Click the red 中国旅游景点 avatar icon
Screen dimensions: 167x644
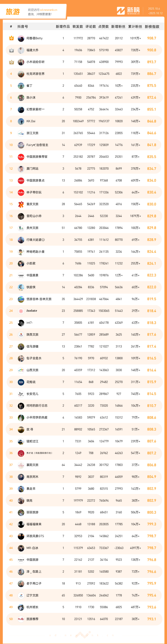21,180
